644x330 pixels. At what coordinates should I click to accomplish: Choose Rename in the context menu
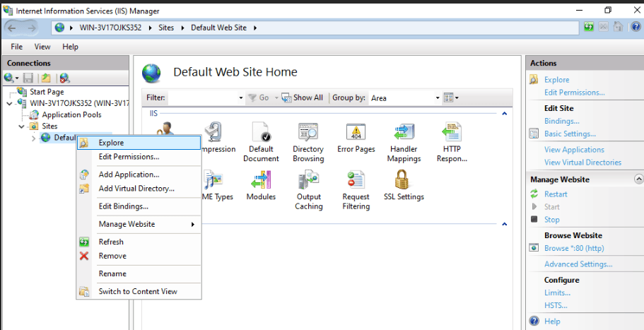[139, 273]
